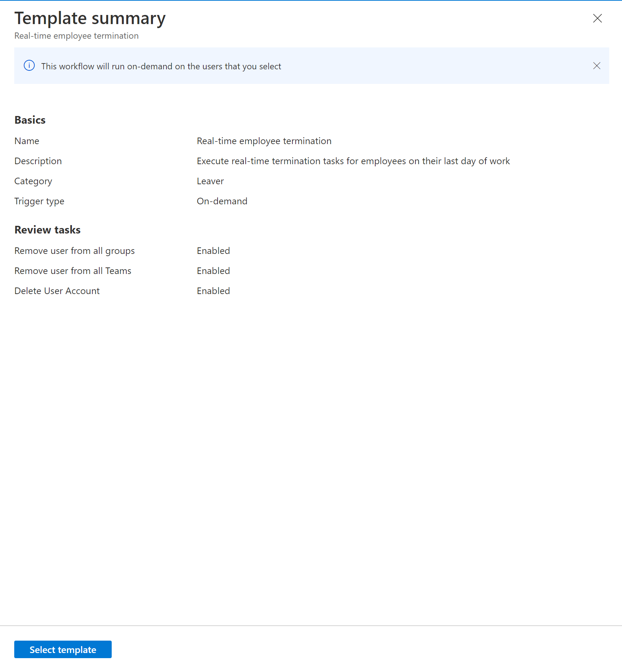This screenshot has height=672, width=622.
Task: Click Enabled next to Remove user from all groups
Action: tap(213, 251)
